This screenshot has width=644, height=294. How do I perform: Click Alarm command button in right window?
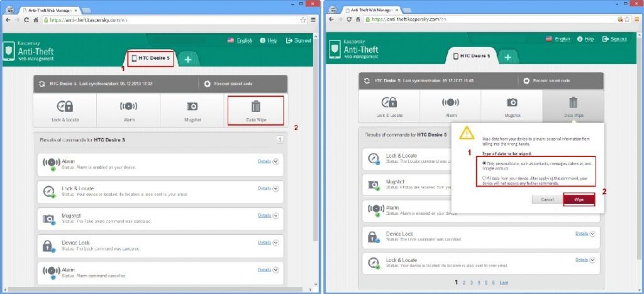450,106
